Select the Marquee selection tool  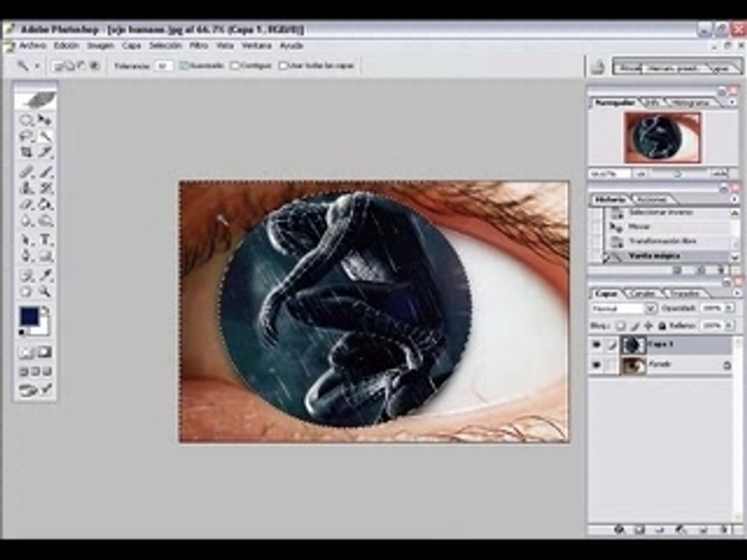click(x=26, y=120)
